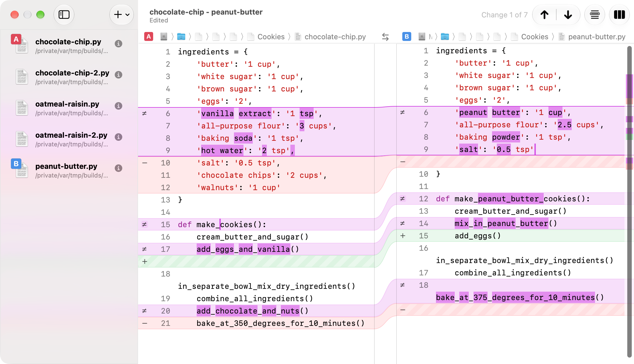Screen dimensions: 634x364
Task: Toggle the sidebar visibility button
Action: pos(64,15)
